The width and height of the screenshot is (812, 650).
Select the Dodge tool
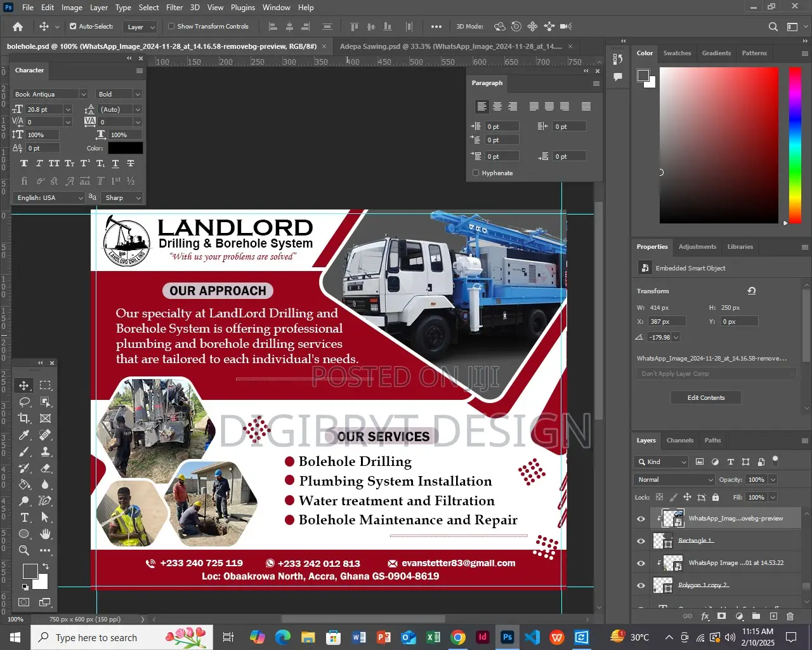coord(24,501)
